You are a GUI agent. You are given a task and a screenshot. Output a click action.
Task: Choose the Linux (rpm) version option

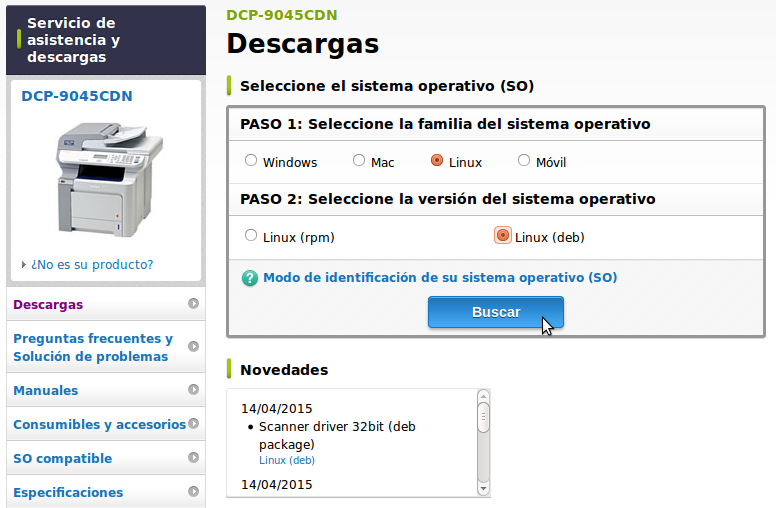click(x=251, y=235)
